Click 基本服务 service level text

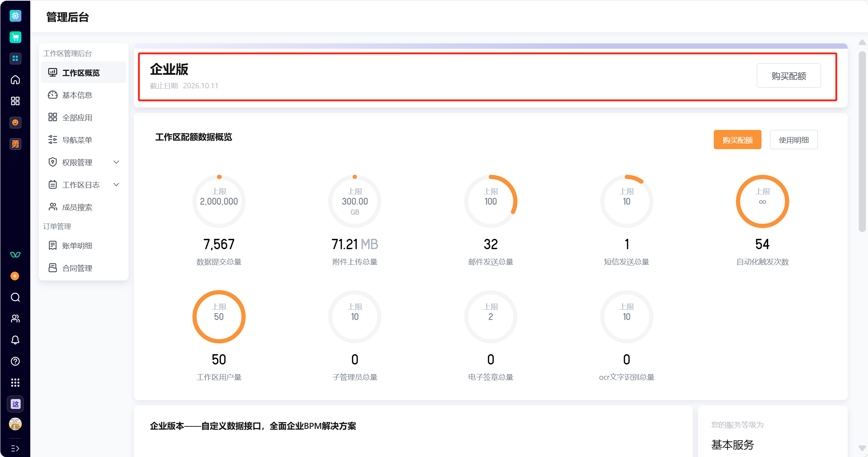[x=732, y=445]
